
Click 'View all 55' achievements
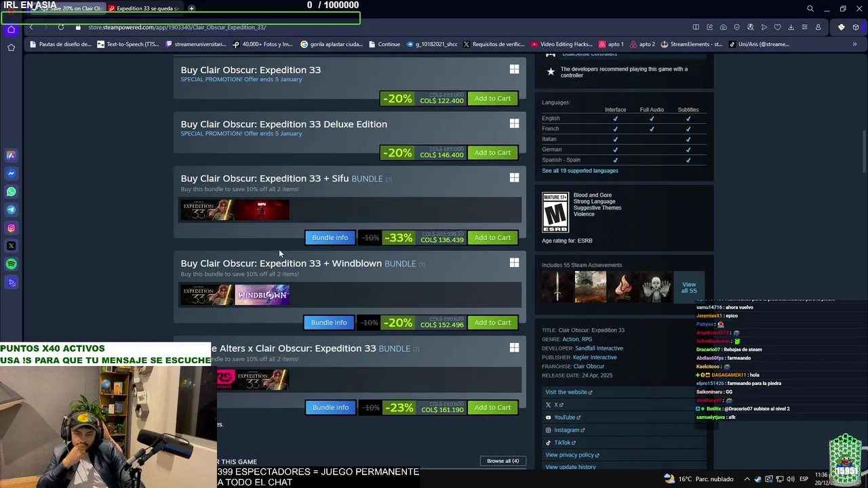689,287
